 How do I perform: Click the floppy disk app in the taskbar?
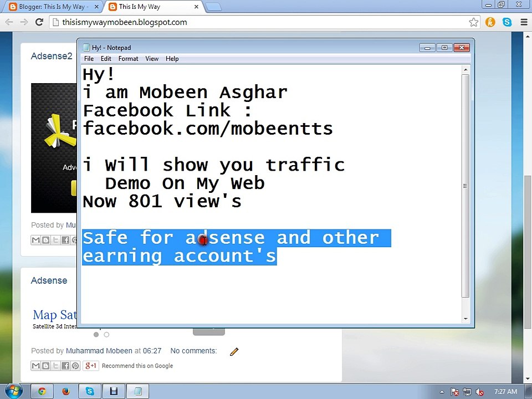point(114,392)
